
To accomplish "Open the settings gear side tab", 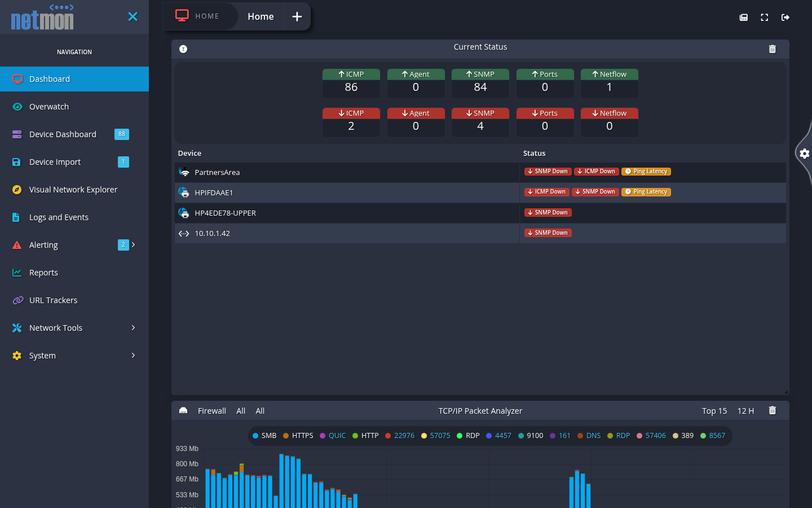I will click(805, 154).
